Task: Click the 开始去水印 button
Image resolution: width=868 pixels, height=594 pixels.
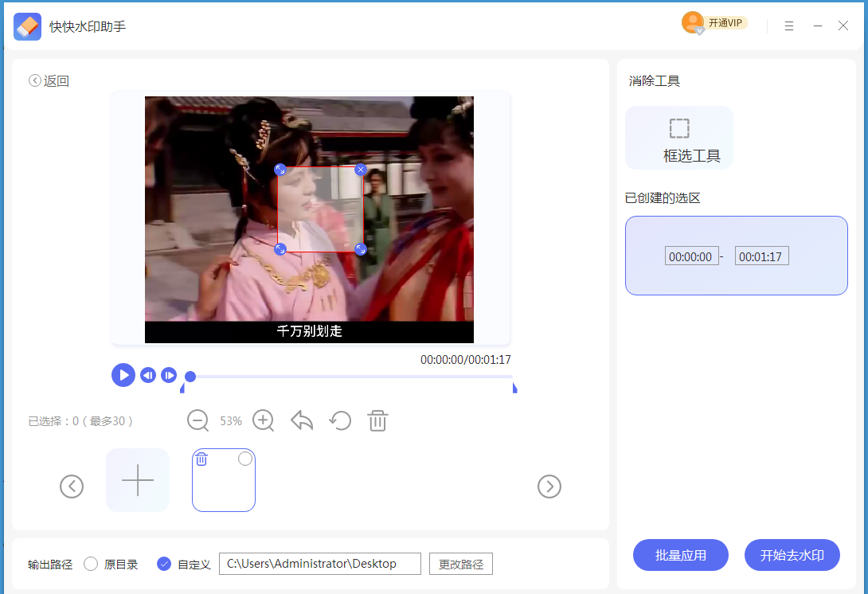Action: click(792, 555)
